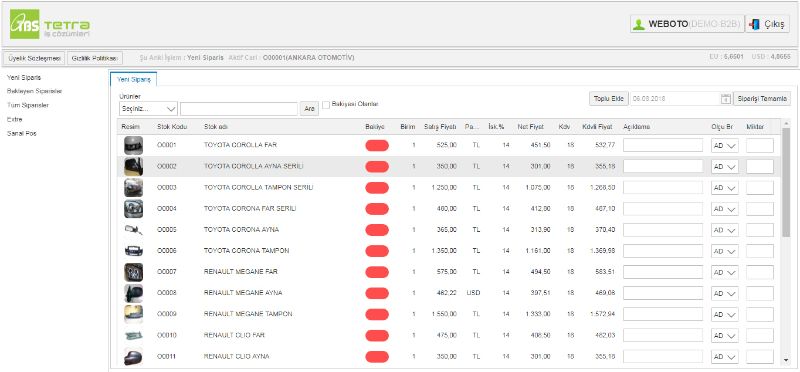800x372 pixels.
Task: Select row text RENAULT MEGANE TAMPON
Action: [248, 314]
